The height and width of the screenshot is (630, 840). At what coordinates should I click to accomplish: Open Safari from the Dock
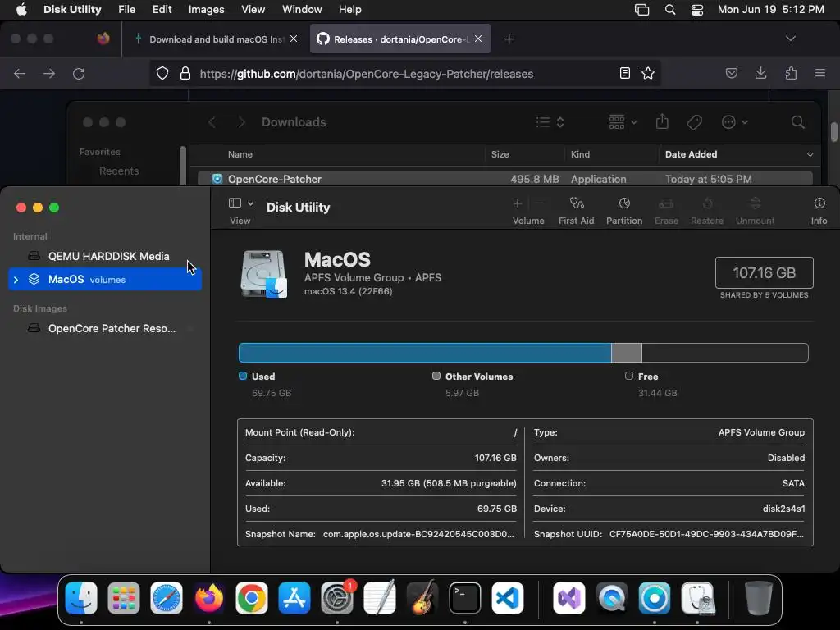pos(166,598)
